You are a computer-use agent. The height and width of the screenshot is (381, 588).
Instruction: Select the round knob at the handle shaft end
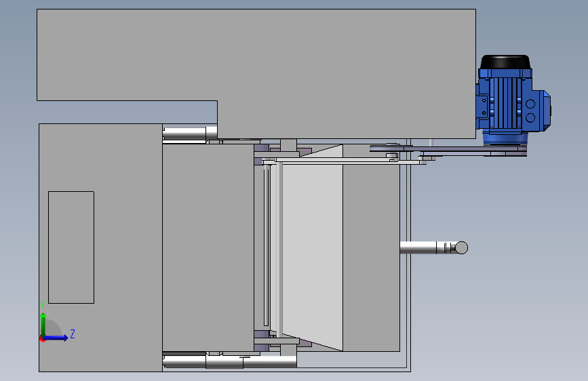point(462,248)
